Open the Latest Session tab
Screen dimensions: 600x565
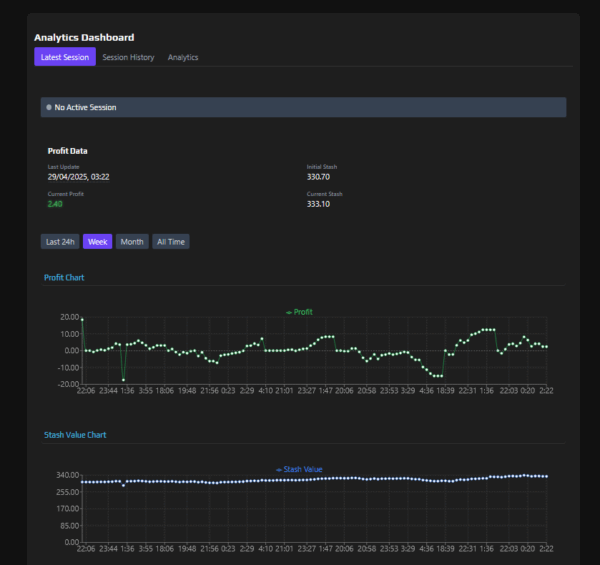click(x=65, y=57)
